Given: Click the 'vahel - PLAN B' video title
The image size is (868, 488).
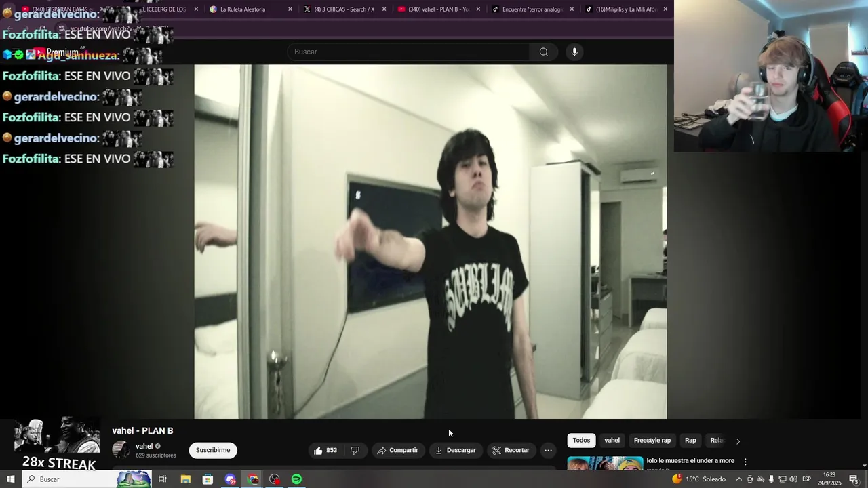Looking at the screenshot, I should point(142,430).
